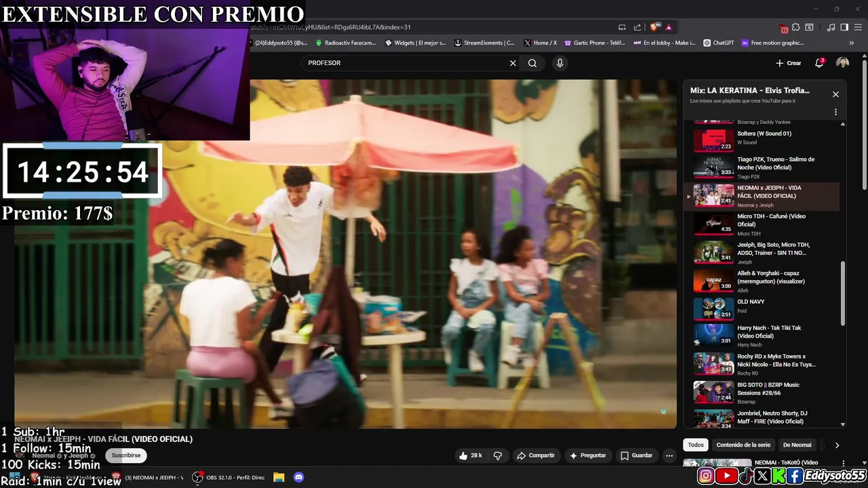Open more actions ellipsis under the video
The width and height of the screenshot is (868, 488).
(669, 455)
